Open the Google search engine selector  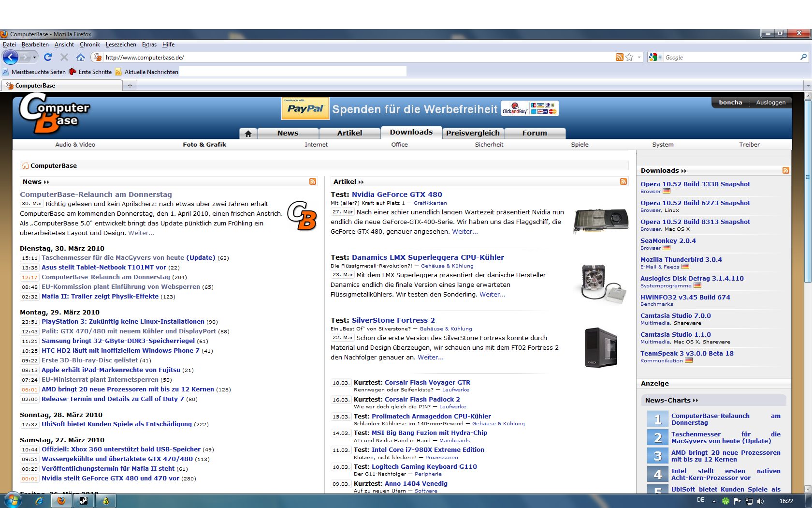coord(655,57)
